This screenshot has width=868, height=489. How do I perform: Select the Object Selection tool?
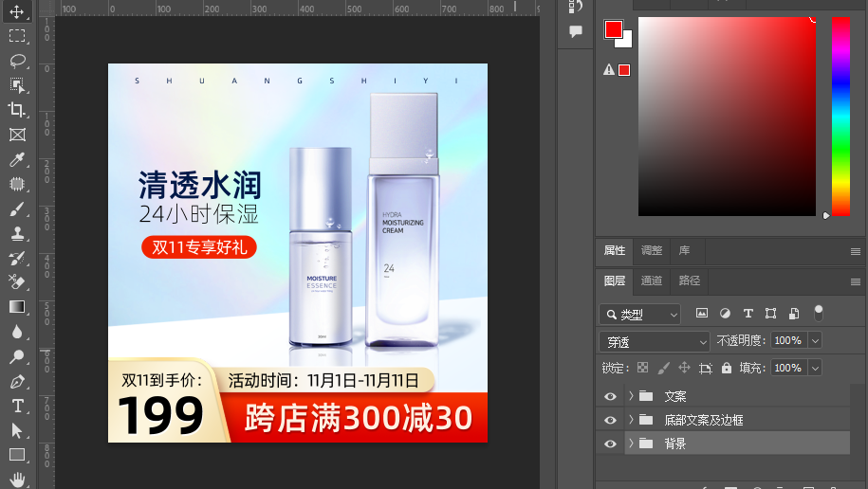coord(17,85)
